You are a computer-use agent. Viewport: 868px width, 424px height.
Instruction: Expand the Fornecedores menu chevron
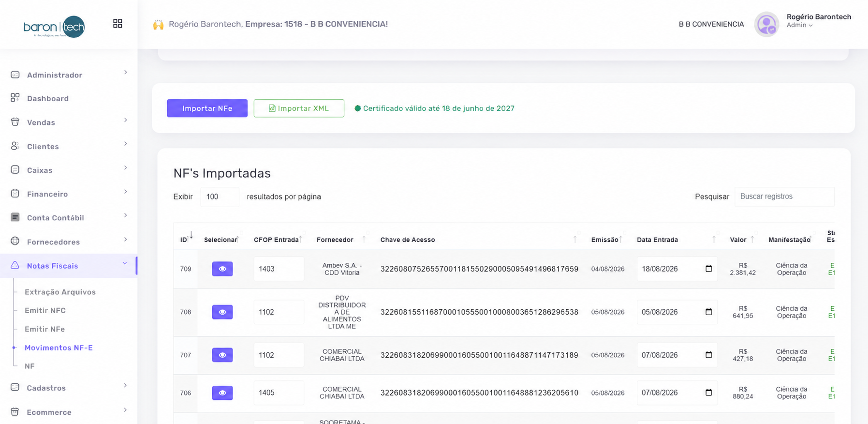[126, 239]
